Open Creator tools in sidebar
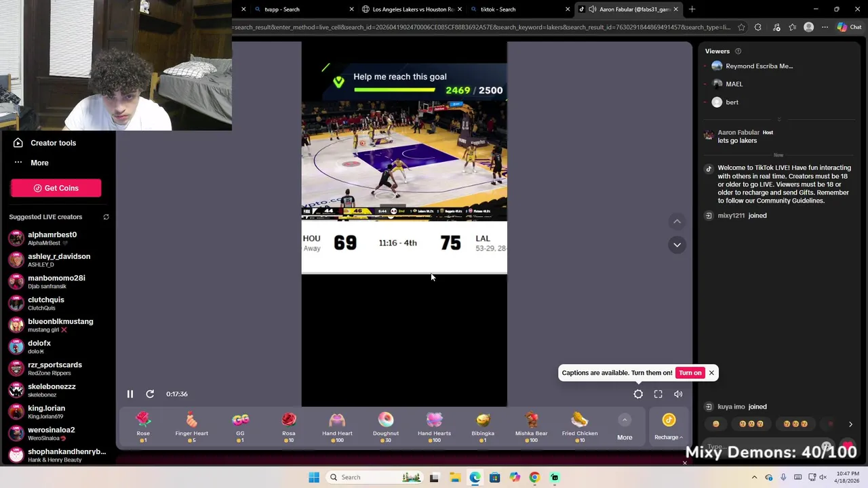This screenshot has height=488, width=868. point(46,143)
